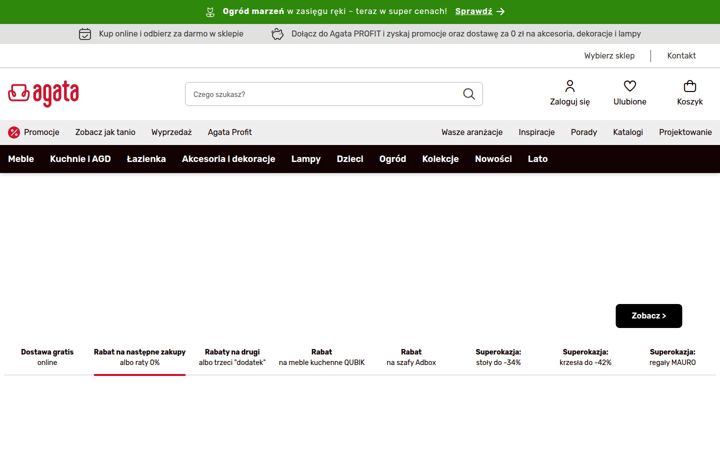Expand the Ogród category menu
The image size is (720, 450).
coord(393,159)
